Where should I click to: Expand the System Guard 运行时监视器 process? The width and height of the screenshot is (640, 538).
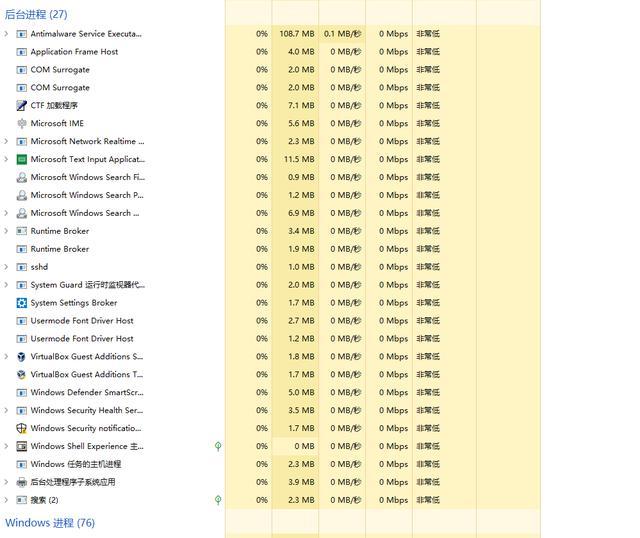(x=7, y=285)
